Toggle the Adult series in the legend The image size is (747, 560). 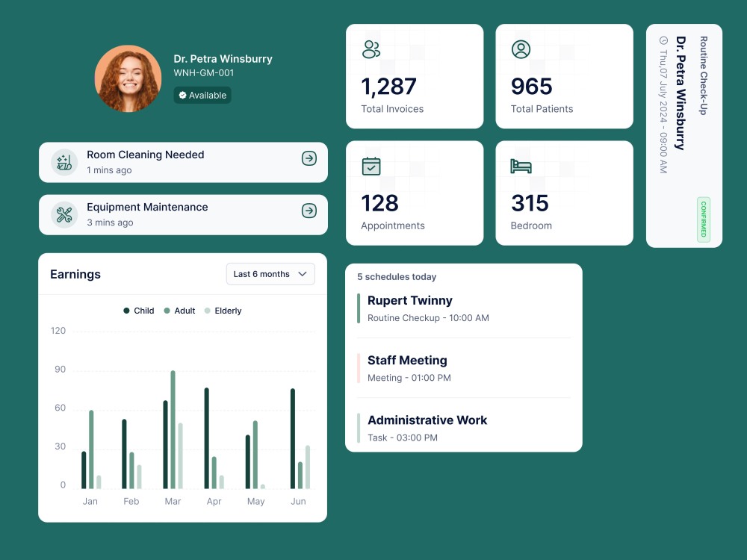[x=181, y=311]
